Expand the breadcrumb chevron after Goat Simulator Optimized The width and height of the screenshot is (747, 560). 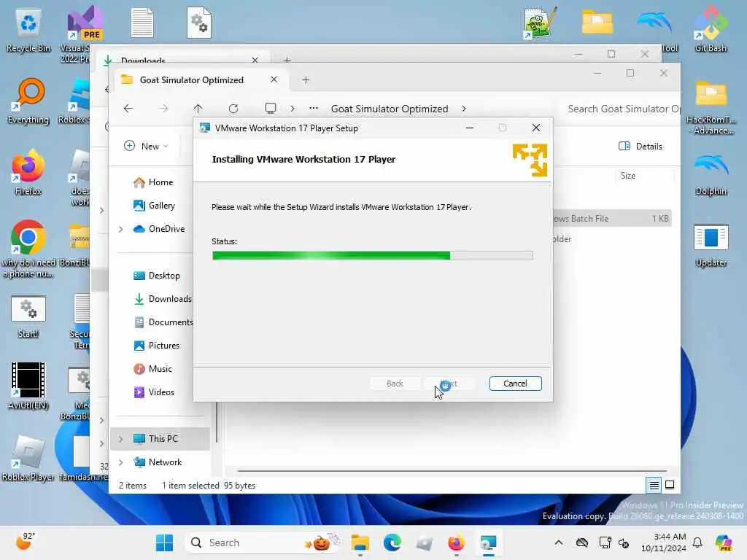(x=464, y=109)
